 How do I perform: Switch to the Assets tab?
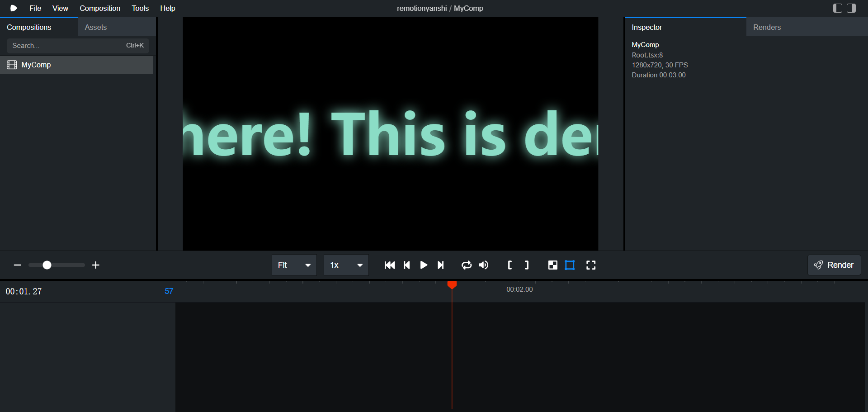pos(117,27)
